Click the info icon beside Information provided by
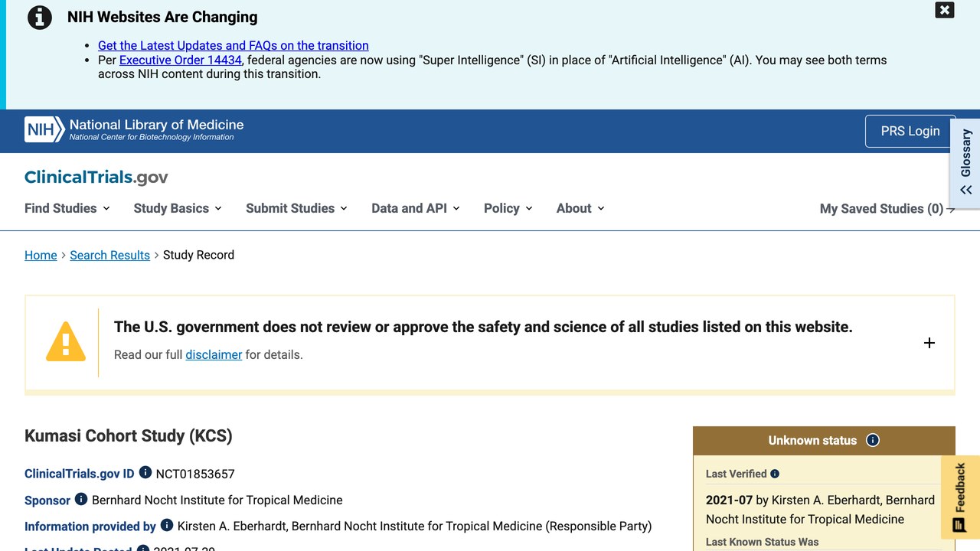Image resolution: width=980 pixels, height=551 pixels. [x=167, y=525]
